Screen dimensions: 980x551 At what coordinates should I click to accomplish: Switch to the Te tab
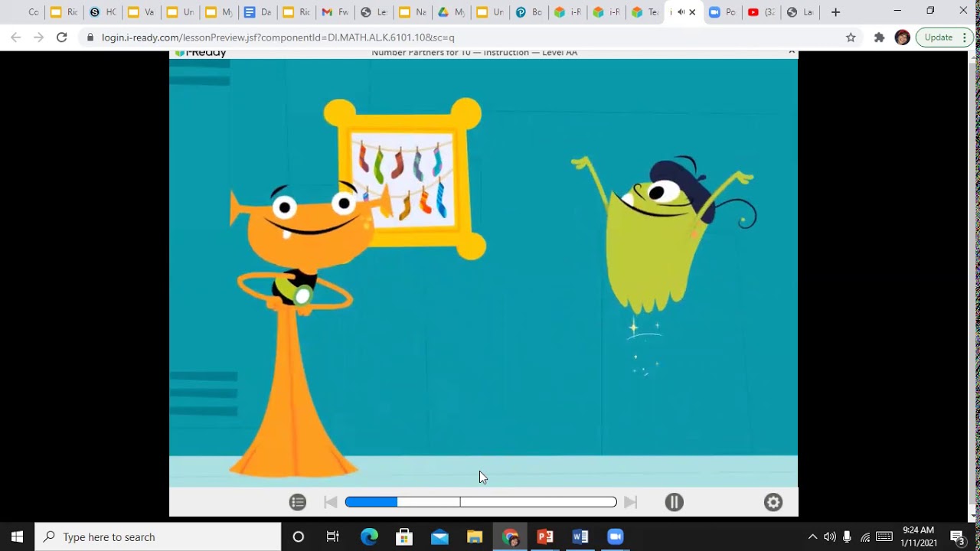(645, 12)
